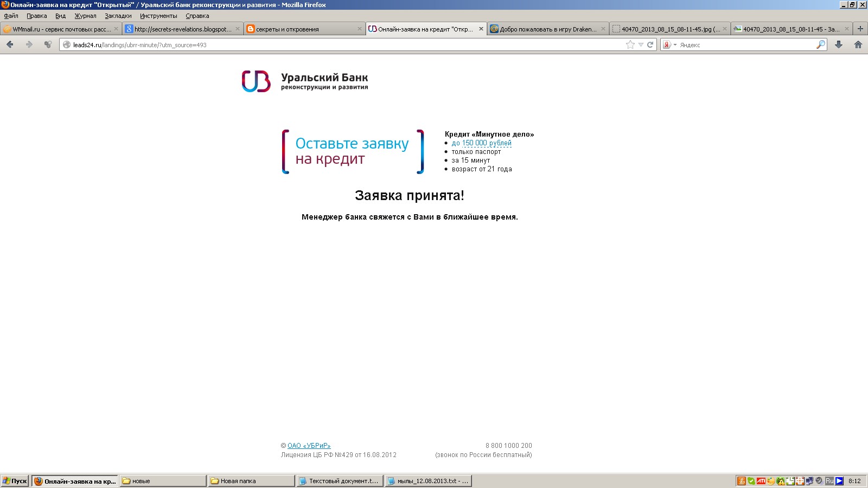Image resolution: width=868 pixels, height=488 pixels.
Task: Open the ОАО «УБРиР» footer link
Action: coord(309,446)
